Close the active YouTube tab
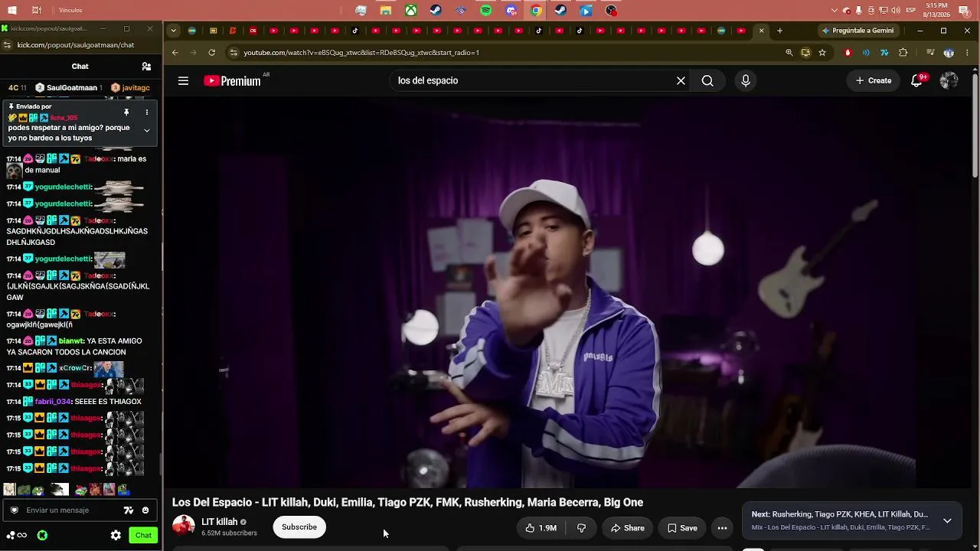The height and width of the screenshot is (551, 980). (x=761, y=31)
